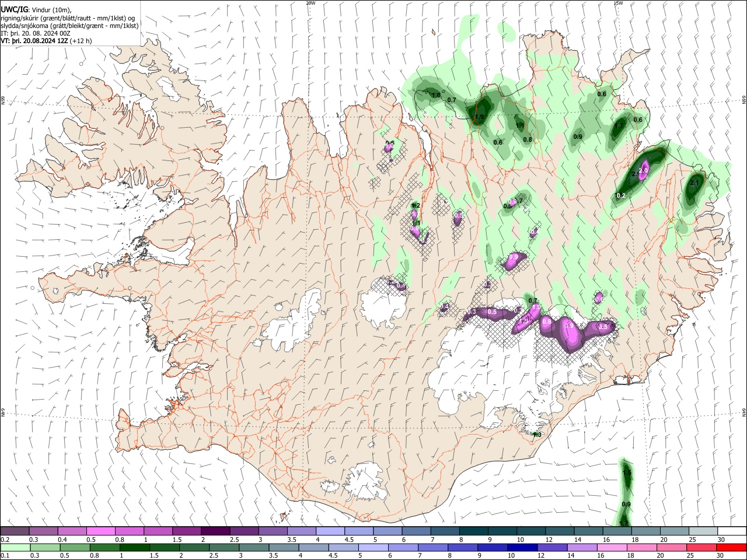Screen dimensions: 747x560
Task: Click the bright pink 0.5 snow legend swatch
Action: click(100, 531)
